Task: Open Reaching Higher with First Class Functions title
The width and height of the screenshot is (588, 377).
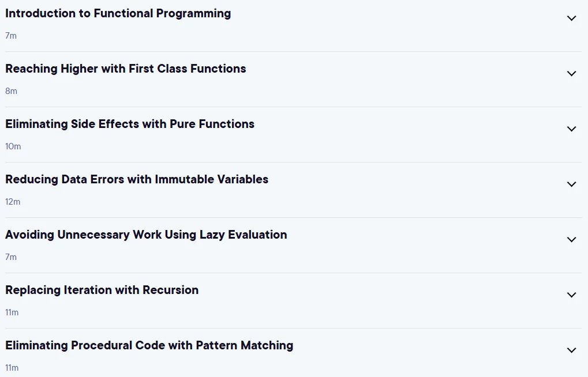Action: tap(126, 69)
